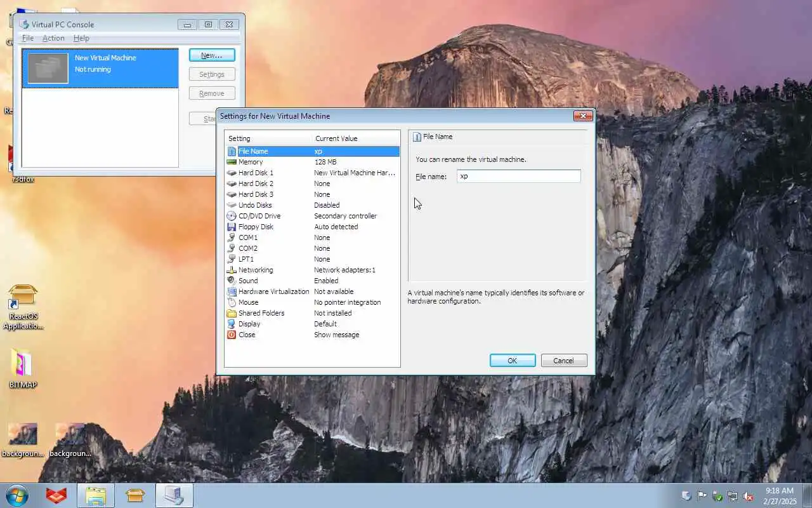
Task: Select the Hard Disk 1 icon
Action: (x=232, y=173)
